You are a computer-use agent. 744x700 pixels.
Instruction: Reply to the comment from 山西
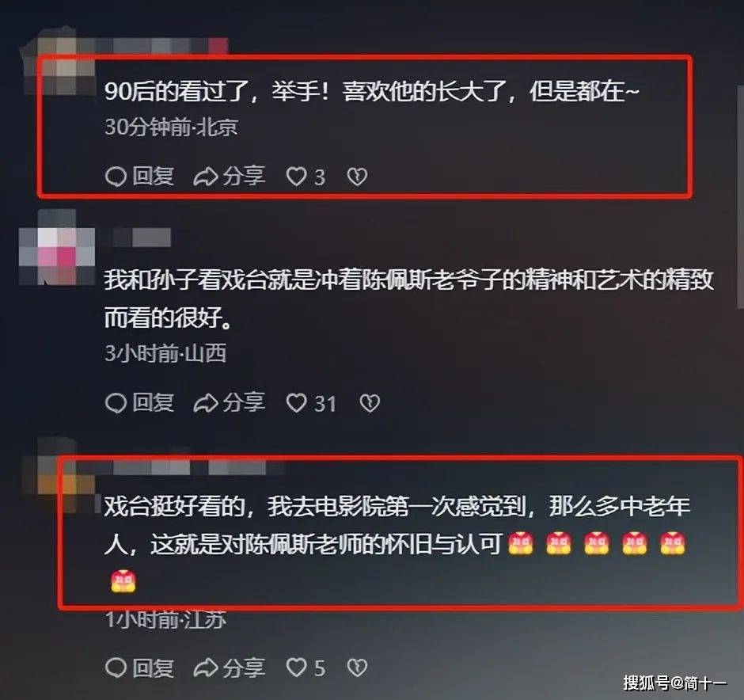[139, 403]
